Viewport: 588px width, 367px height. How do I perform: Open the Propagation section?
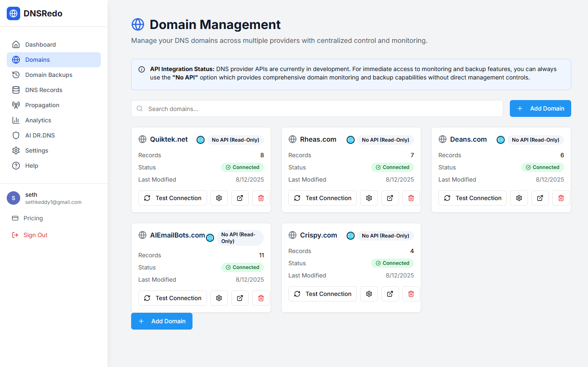pos(42,105)
